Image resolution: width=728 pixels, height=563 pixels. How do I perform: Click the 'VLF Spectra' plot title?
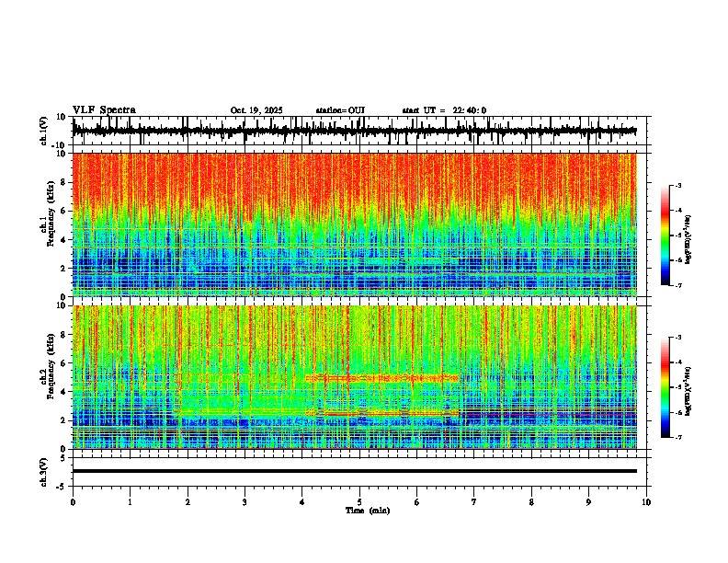(x=104, y=110)
